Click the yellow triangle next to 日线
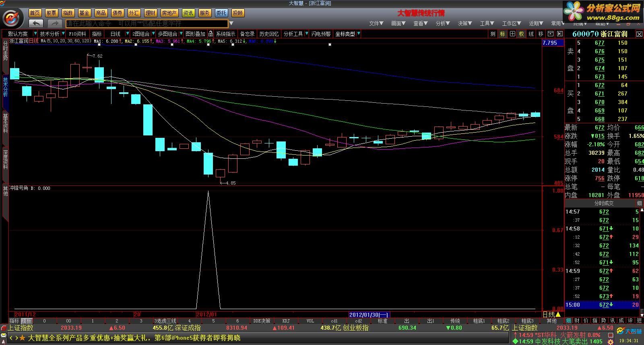The height and width of the screenshot is (345, 644). 558,314
